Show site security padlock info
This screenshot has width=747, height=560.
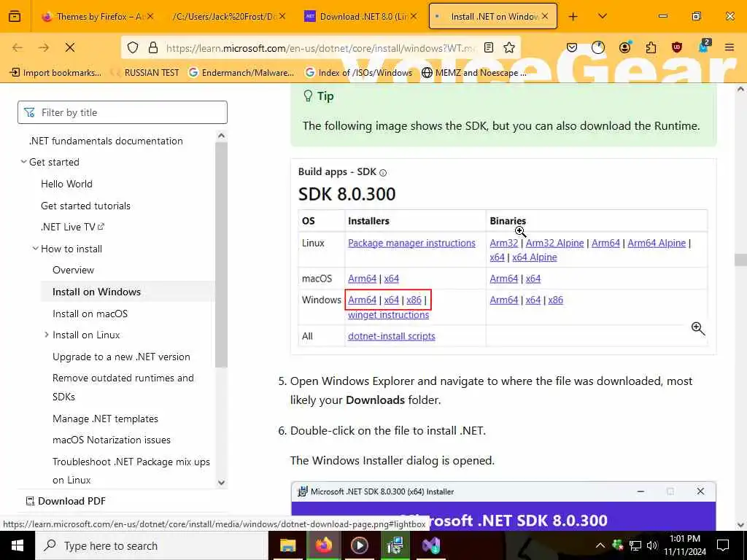[153, 47]
